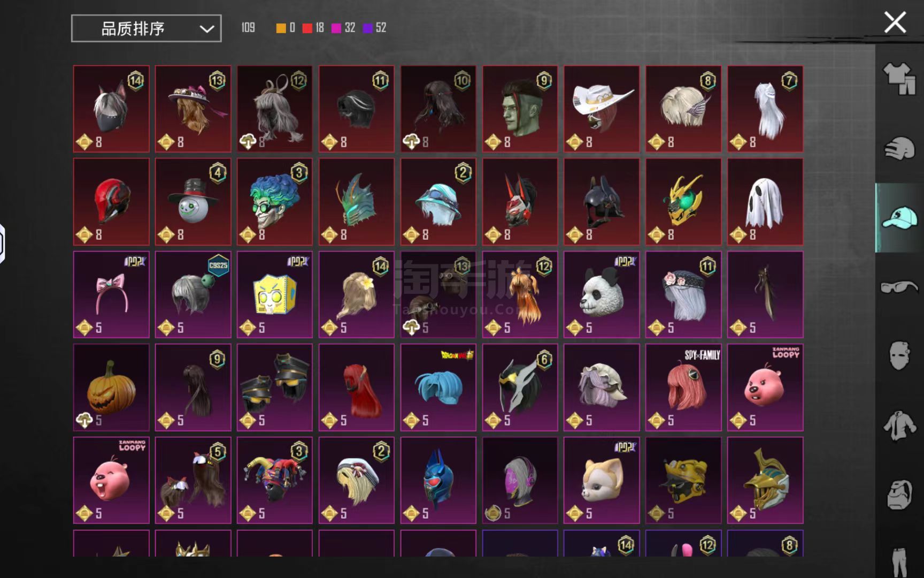Screen dimensions: 924x578
Task: Open the backpack category icon
Action: click(x=899, y=495)
